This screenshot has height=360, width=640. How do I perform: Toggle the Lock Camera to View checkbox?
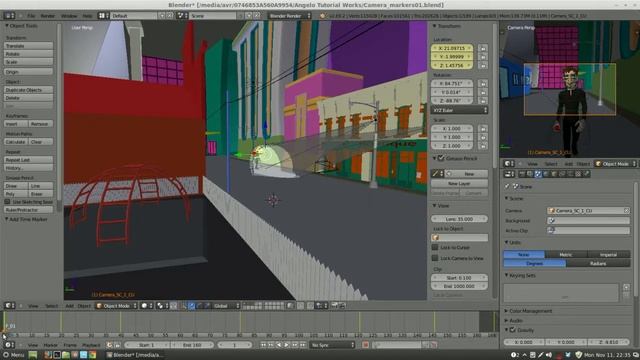[435, 258]
